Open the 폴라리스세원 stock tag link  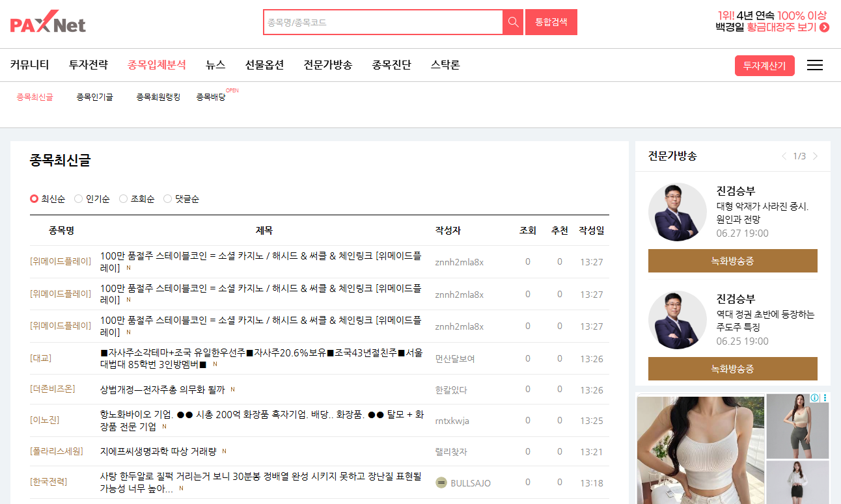click(x=57, y=451)
